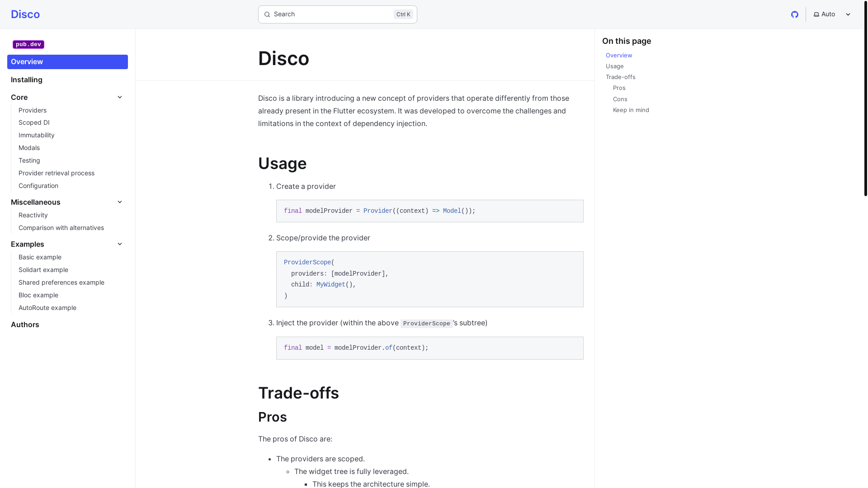Image resolution: width=868 pixels, height=488 pixels.
Task: Click the ProviderScope inline code
Action: pyautogui.click(x=426, y=324)
